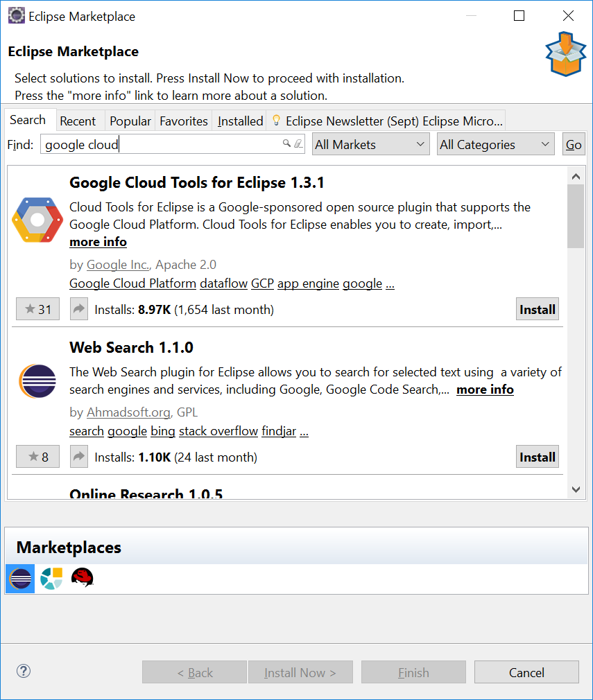
Task: Click the app engine tag
Action: coord(309,283)
